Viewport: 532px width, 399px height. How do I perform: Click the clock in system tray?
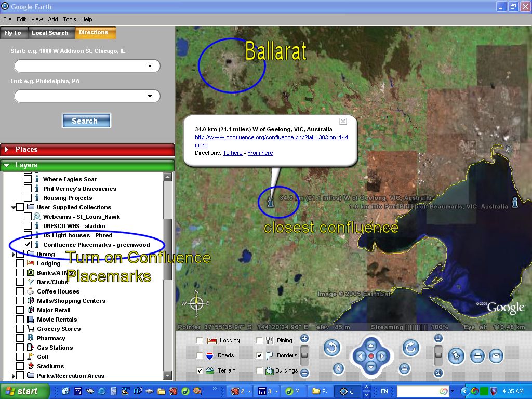513,391
